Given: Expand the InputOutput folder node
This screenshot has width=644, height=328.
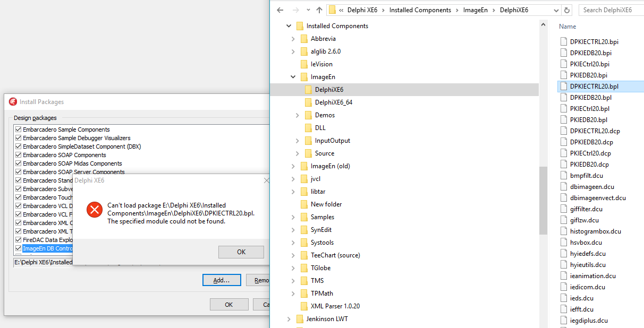Looking at the screenshot, I should [298, 141].
